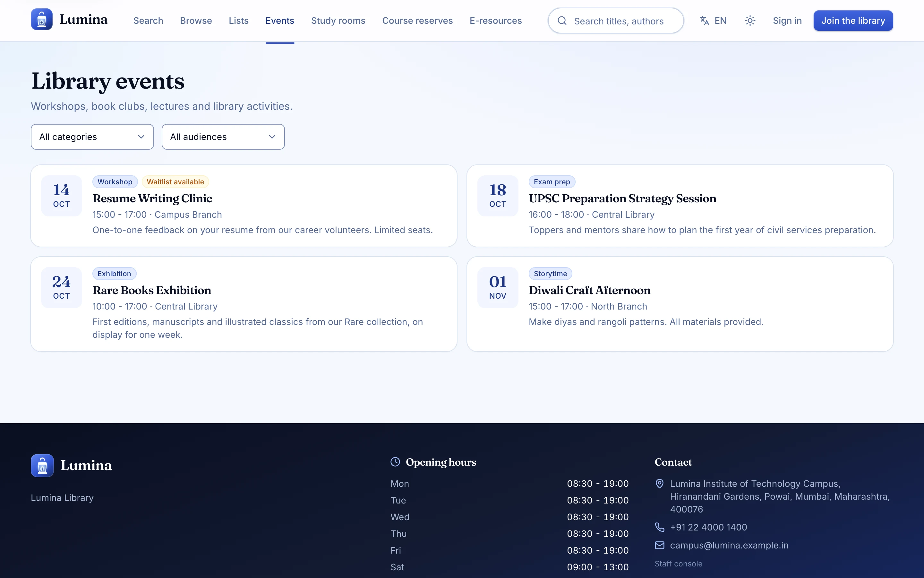Open the Browse nav item
The image size is (924, 578).
[196, 21]
